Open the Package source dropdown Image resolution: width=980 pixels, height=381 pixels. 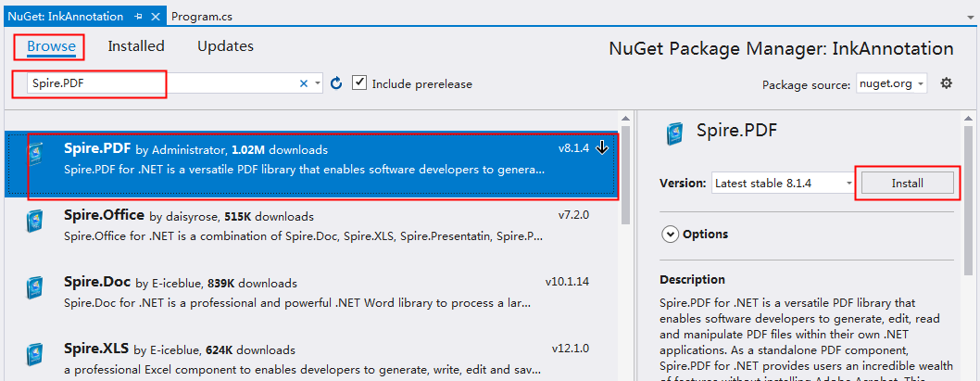point(890,83)
